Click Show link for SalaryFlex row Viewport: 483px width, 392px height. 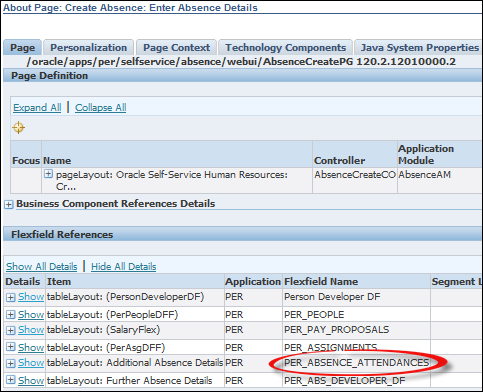[31, 330]
